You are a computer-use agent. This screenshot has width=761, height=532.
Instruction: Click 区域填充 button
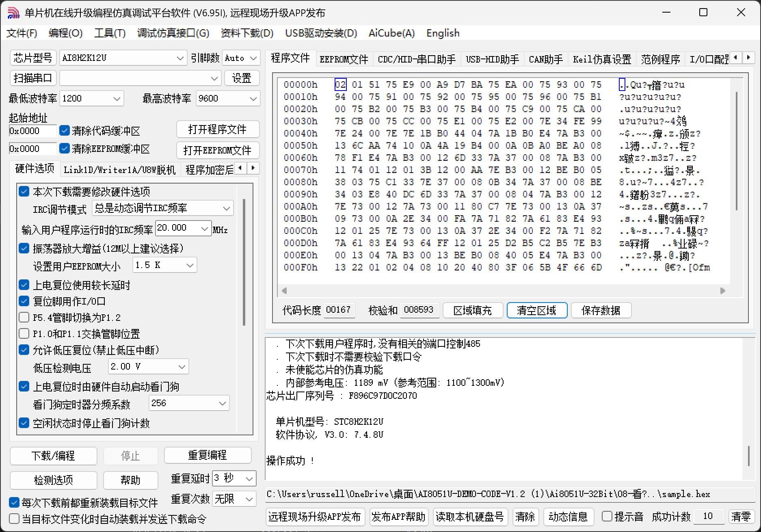tap(473, 311)
